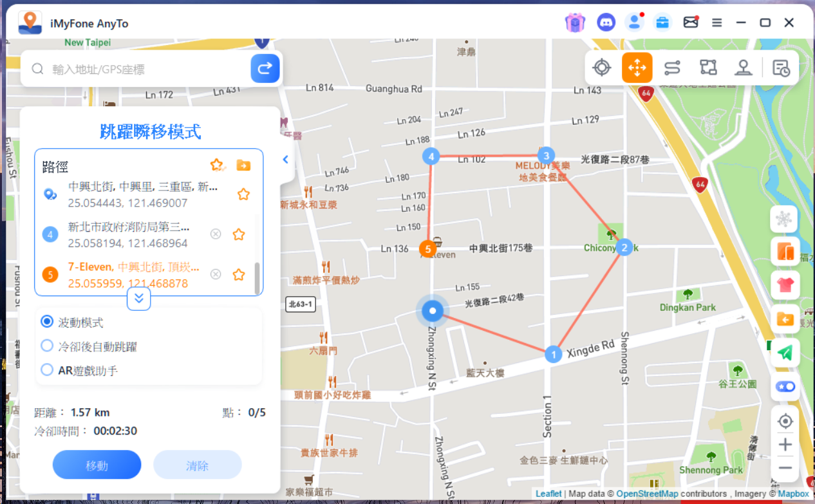Click the 移動 button
Screen dimensions: 815x504
pos(97,465)
